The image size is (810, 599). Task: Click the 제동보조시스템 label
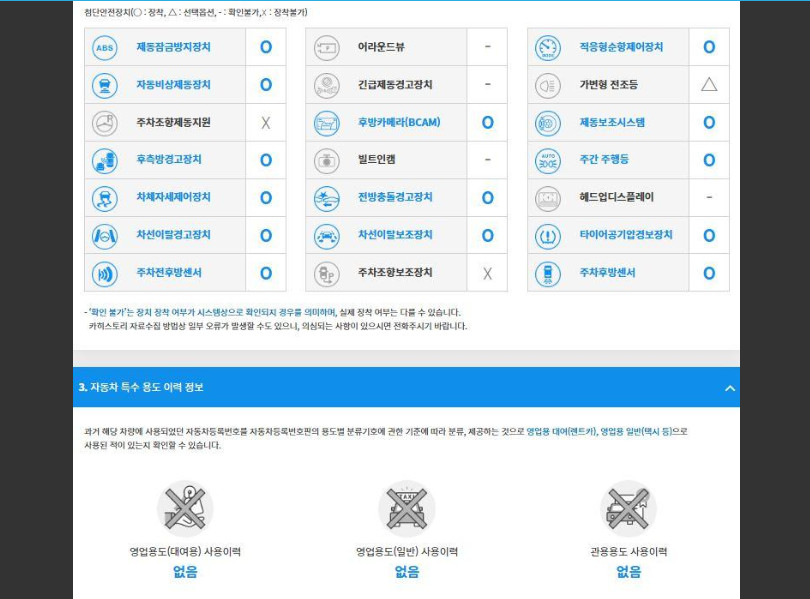(x=612, y=122)
